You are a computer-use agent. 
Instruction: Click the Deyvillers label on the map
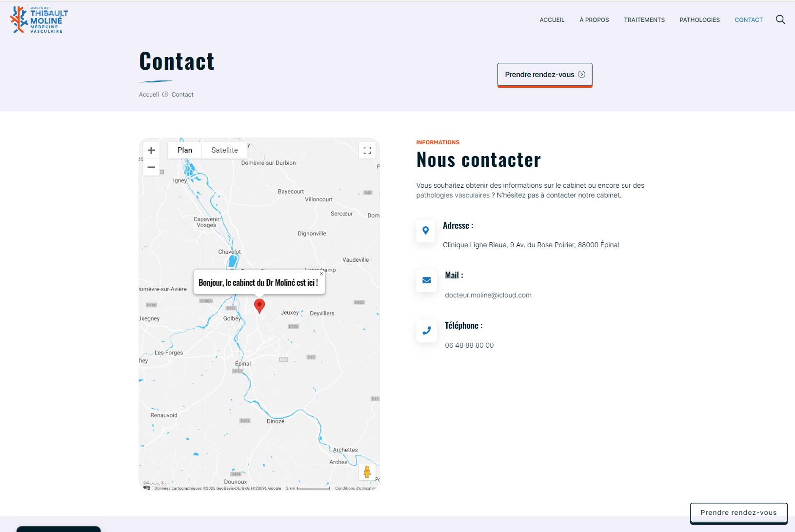tap(322, 314)
